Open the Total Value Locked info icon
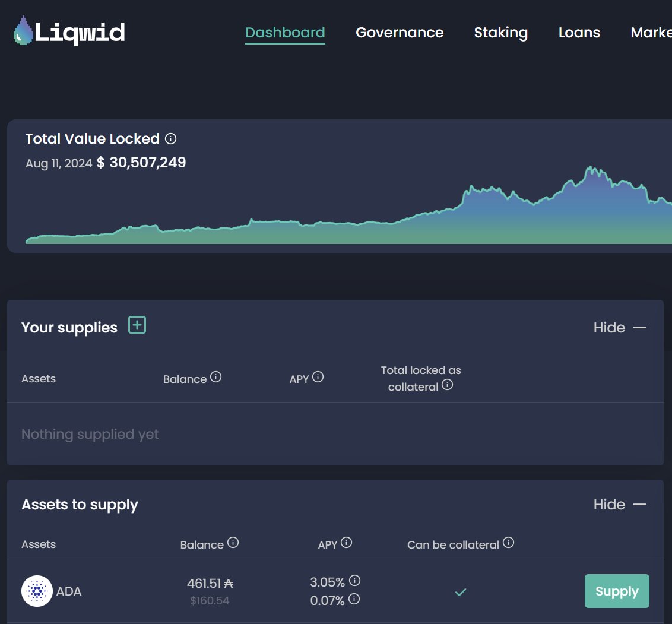This screenshot has width=672, height=624. coord(170,139)
